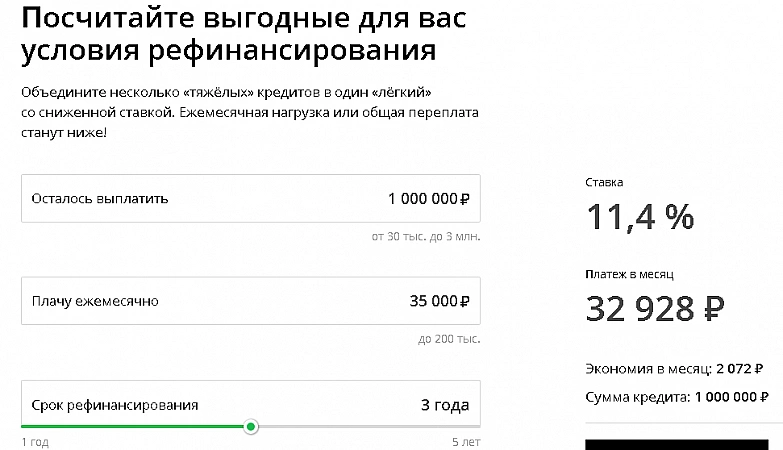Click the gray unfilled part of the term slider
Viewport: 783px width, 450px height.
coord(370,427)
